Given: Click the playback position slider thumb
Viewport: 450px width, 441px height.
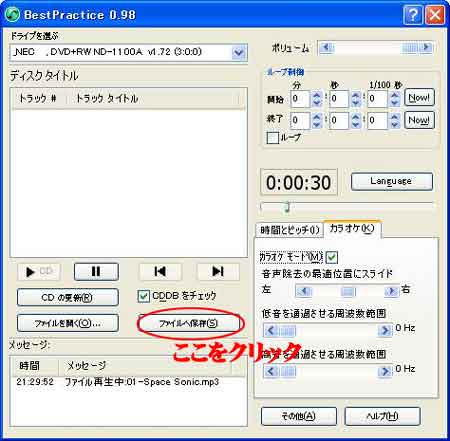Looking at the screenshot, I should pyautogui.click(x=287, y=207).
